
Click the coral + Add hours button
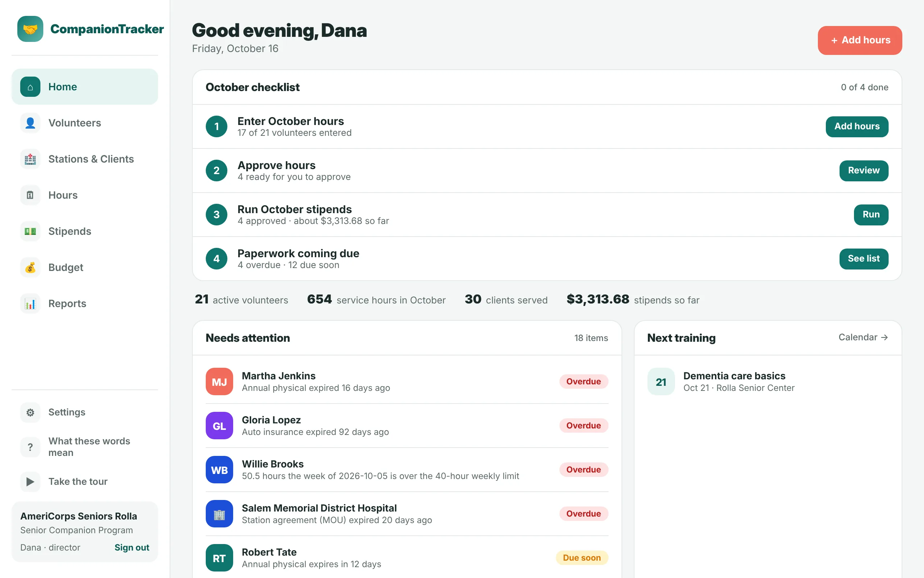(860, 40)
